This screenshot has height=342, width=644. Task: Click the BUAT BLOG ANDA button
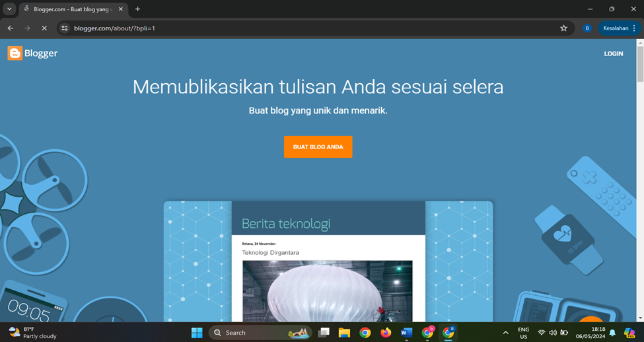[x=318, y=147]
